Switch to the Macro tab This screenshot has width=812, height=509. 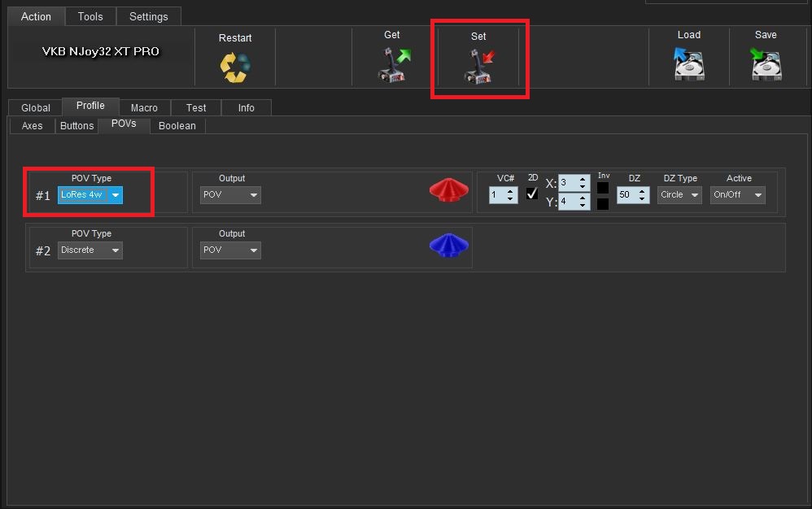pyautogui.click(x=145, y=107)
